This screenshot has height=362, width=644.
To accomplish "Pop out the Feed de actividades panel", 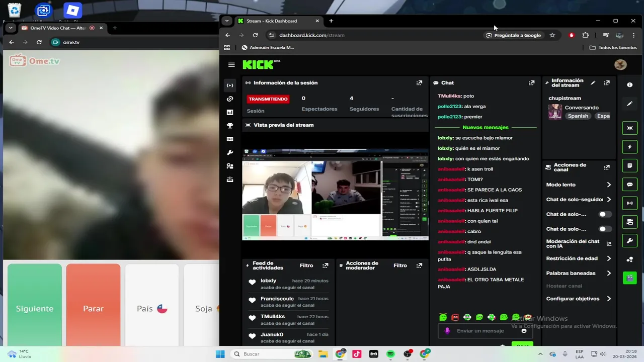I will coord(326,265).
